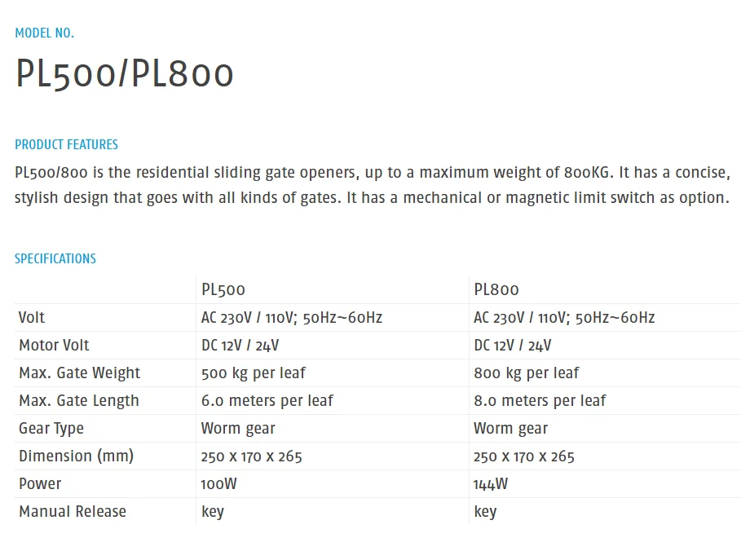Click the Gear Type row label
This screenshot has width=750, height=560.
[51, 428]
